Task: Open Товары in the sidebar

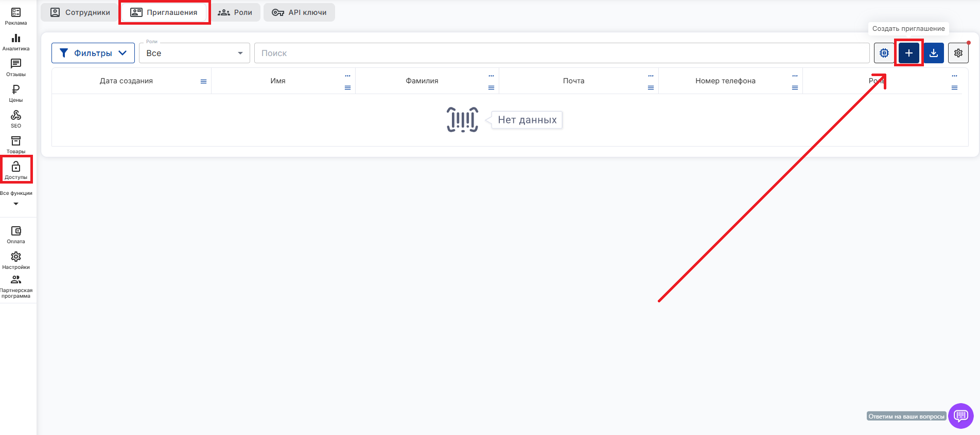Action: pyautogui.click(x=16, y=144)
